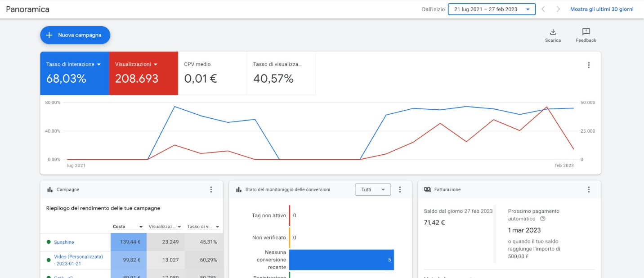
Task: Open Campagne card three-dot menu
Action: pos(211,190)
